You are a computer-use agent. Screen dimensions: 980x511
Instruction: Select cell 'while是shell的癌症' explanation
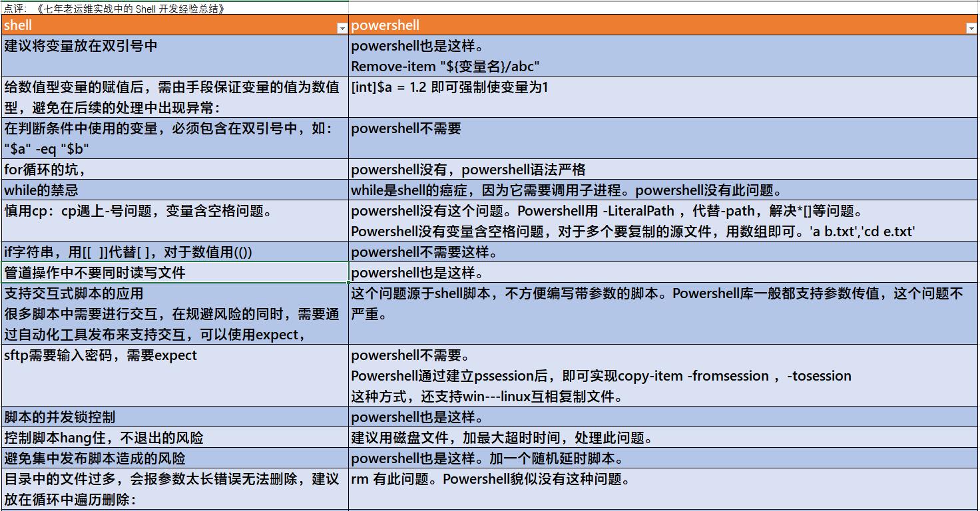[x=664, y=190]
